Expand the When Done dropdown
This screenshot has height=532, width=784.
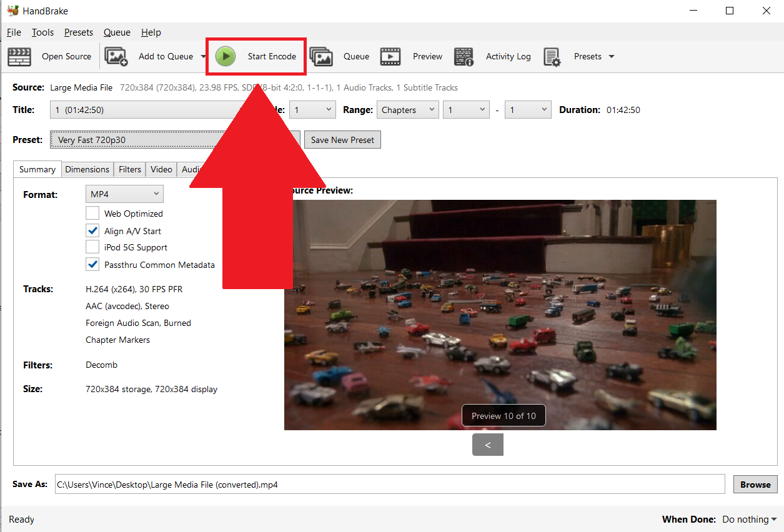pyautogui.click(x=748, y=519)
